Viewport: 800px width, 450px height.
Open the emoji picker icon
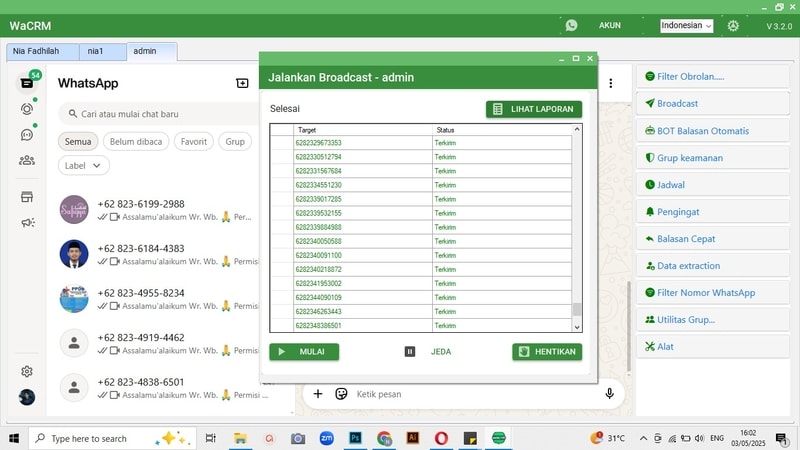[341, 393]
